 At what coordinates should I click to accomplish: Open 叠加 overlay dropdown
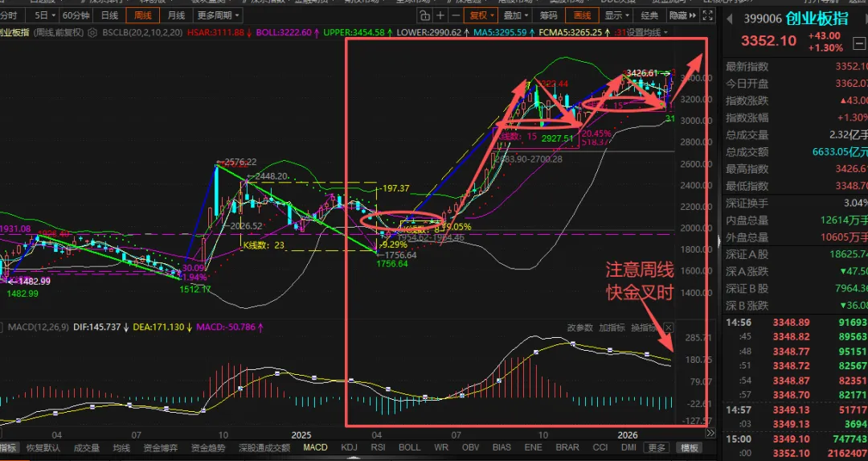point(516,15)
